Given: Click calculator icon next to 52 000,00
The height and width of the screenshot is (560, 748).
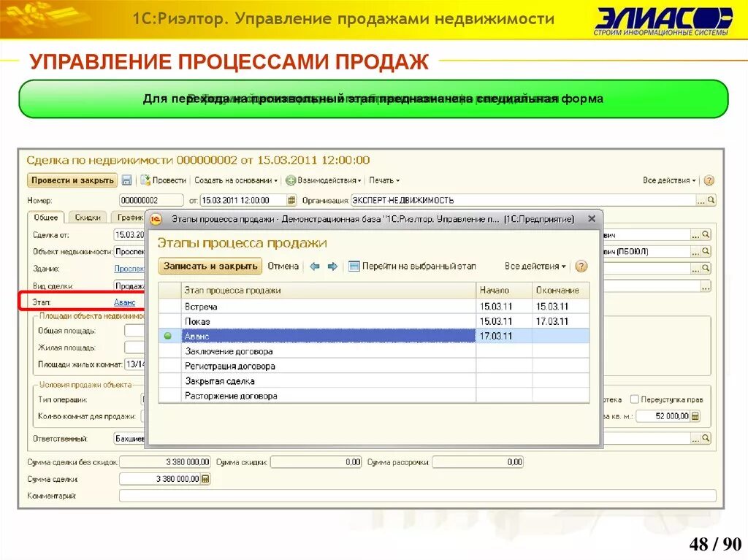Looking at the screenshot, I should tap(695, 416).
